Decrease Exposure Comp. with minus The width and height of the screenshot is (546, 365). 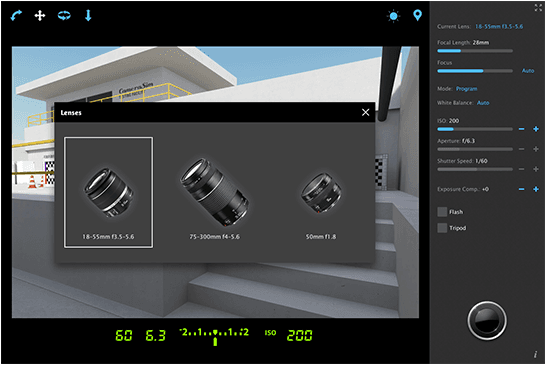[521, 189]
